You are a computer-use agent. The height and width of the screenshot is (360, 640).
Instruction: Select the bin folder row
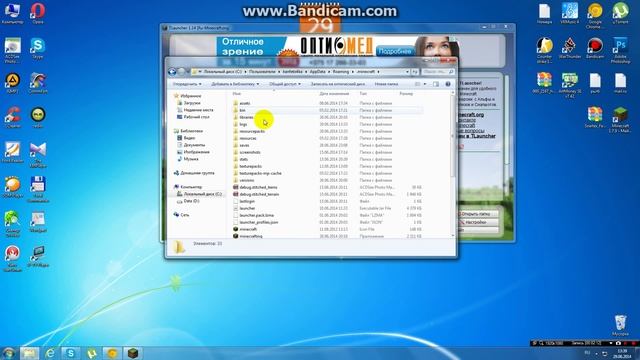328,110
